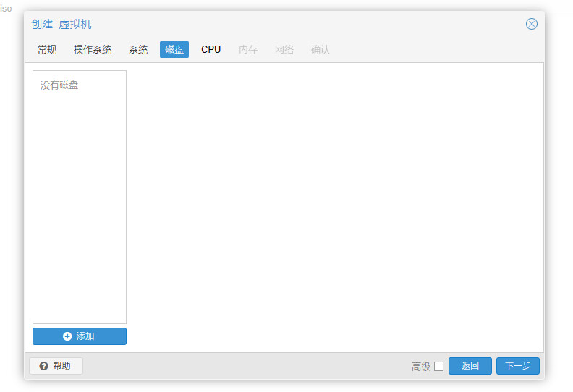Open the CPU tab
573x392 pixels.
(211, 49)
